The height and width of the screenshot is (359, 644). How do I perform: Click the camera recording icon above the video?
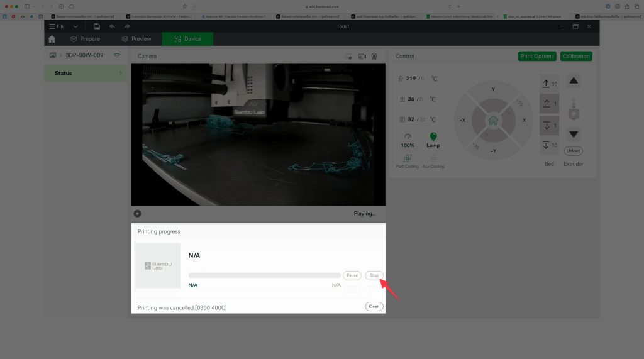(x=362, y=57)
